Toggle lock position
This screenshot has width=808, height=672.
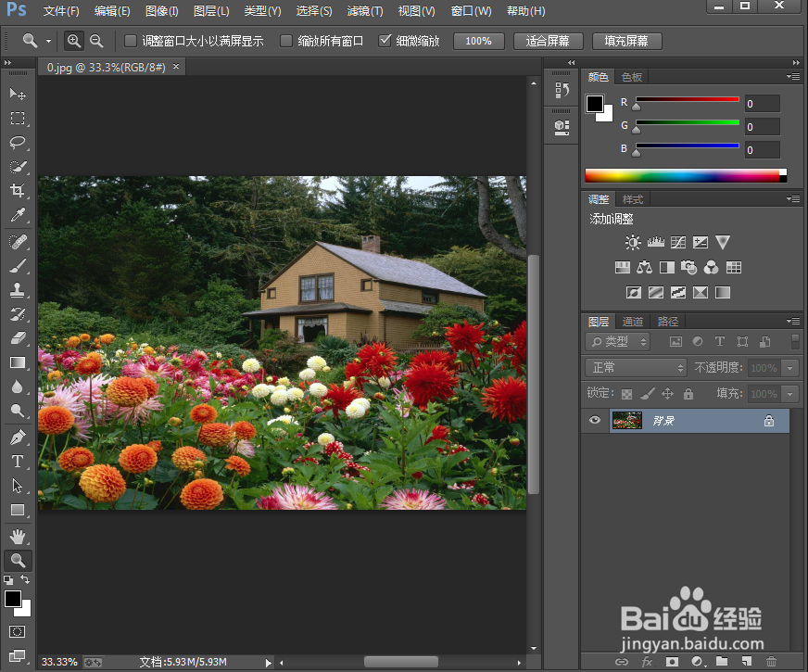click(667, 394)
